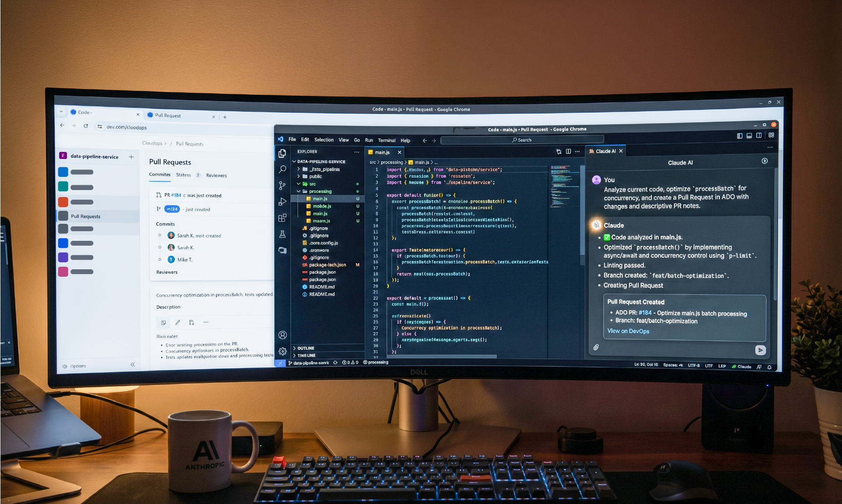Viewport: 842px width, 504px height.
Task: Send the message with Claude chat send button
Action: (760, 350)
